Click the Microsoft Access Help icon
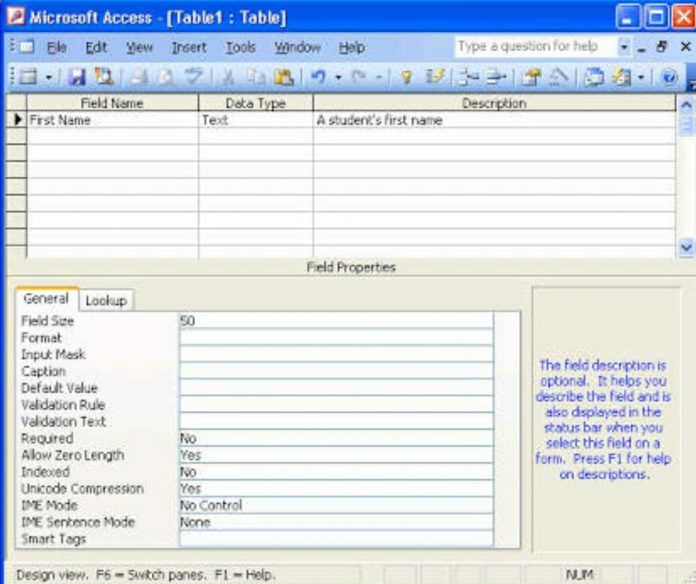Screen dimensions: 696x584 coord(670,76)
